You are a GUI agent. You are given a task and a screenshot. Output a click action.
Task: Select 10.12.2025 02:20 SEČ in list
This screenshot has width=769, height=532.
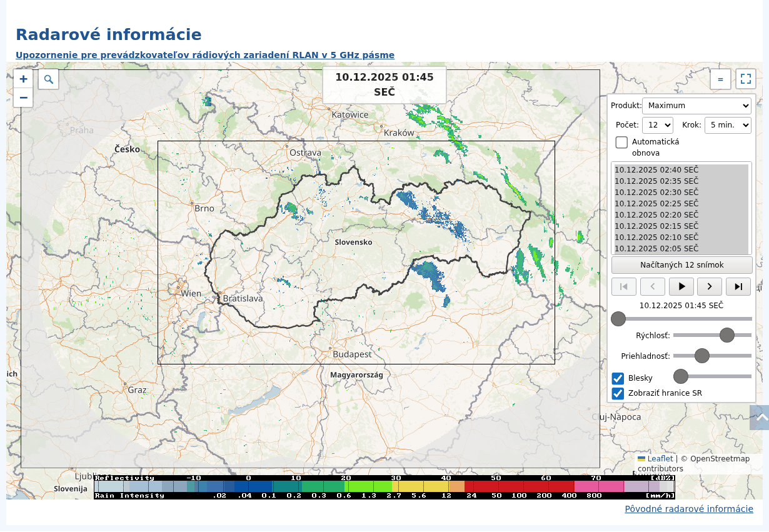(x=656, y=215)
